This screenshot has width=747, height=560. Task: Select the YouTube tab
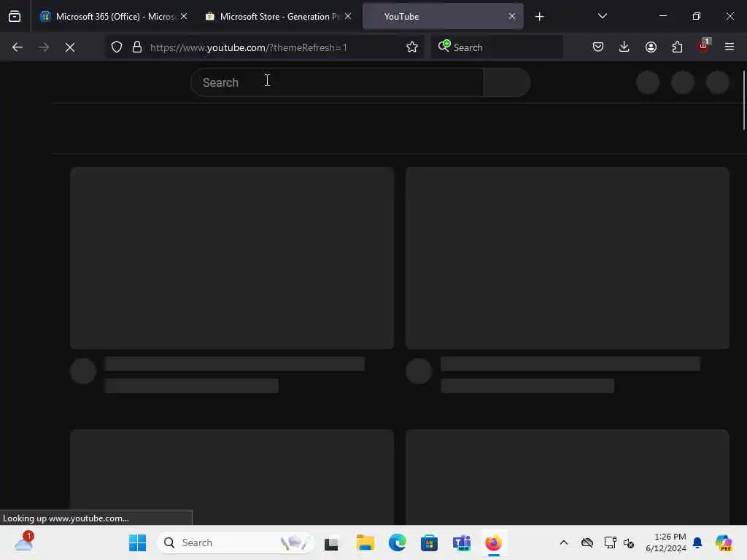tap(443, 16)
